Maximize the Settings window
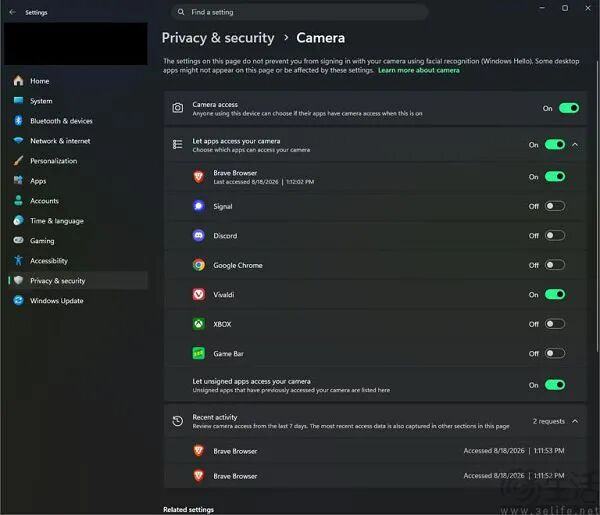600x515 pixels. point(565,8)
